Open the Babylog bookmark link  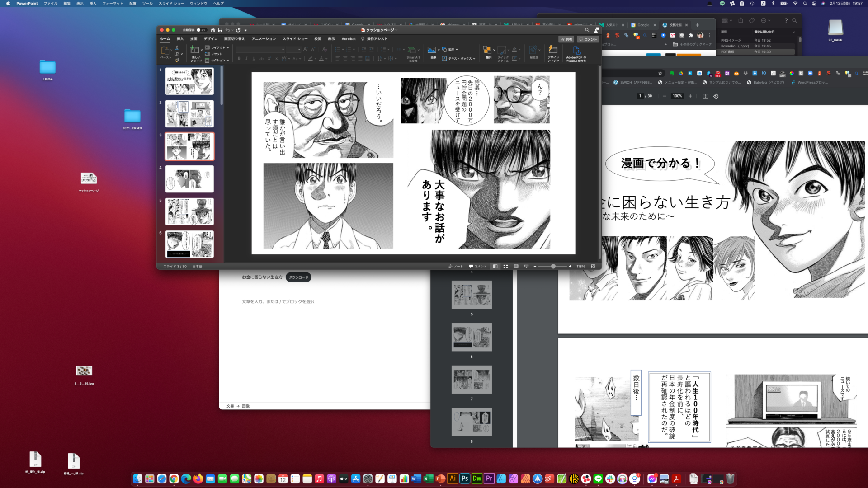(765, 83)
